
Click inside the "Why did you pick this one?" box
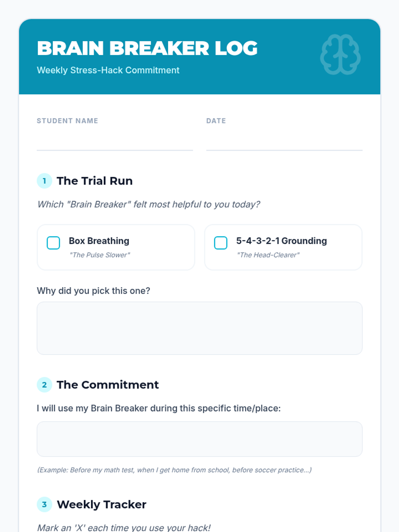tap(199, 328)
